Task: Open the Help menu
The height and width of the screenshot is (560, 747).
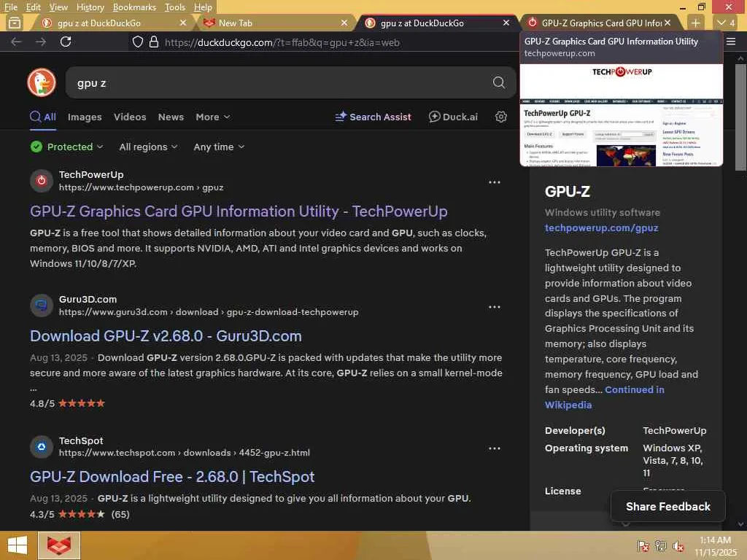Action: pyautogui.click(x=203, y=7)
